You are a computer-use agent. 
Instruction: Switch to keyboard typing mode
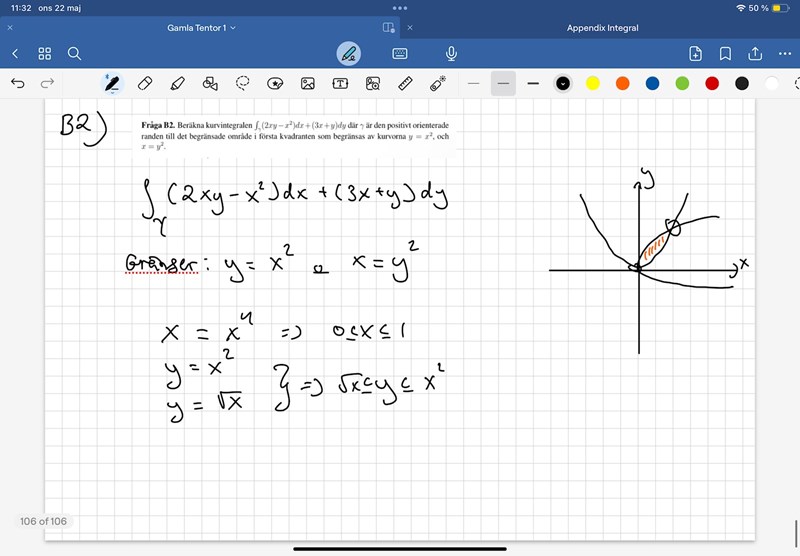tap(400, 54)
